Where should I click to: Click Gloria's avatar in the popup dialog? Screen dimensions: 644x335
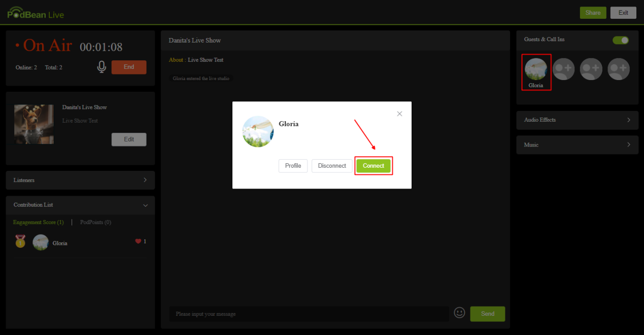pyautogui.click(x=257, y=131)
